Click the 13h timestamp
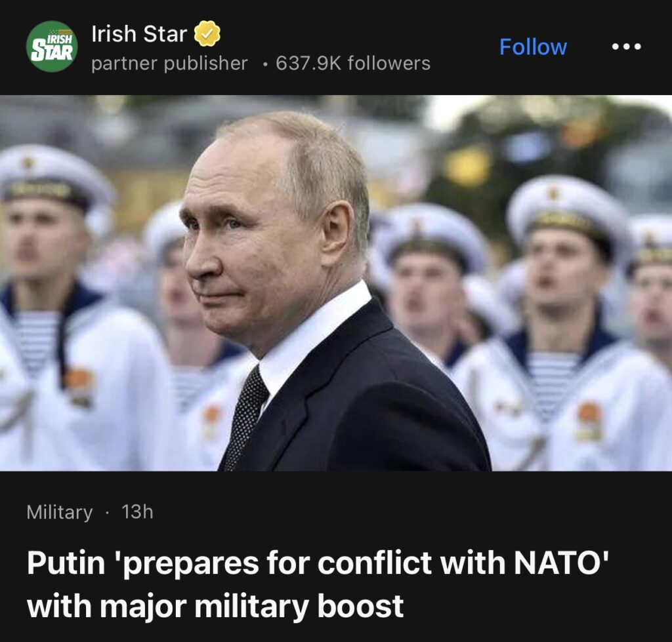The image size is (672, 642). [137, 512]
